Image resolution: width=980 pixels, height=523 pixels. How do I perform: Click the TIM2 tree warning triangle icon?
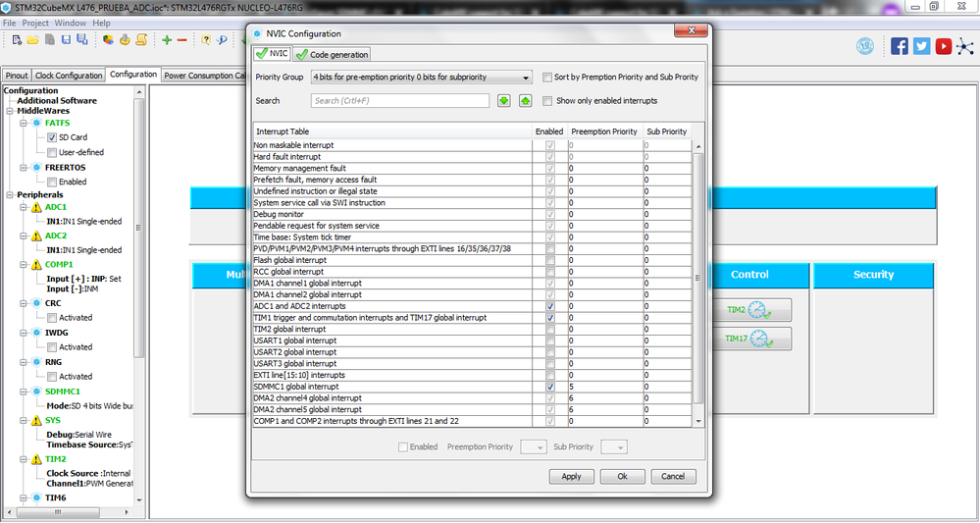(x=36, y=459)
